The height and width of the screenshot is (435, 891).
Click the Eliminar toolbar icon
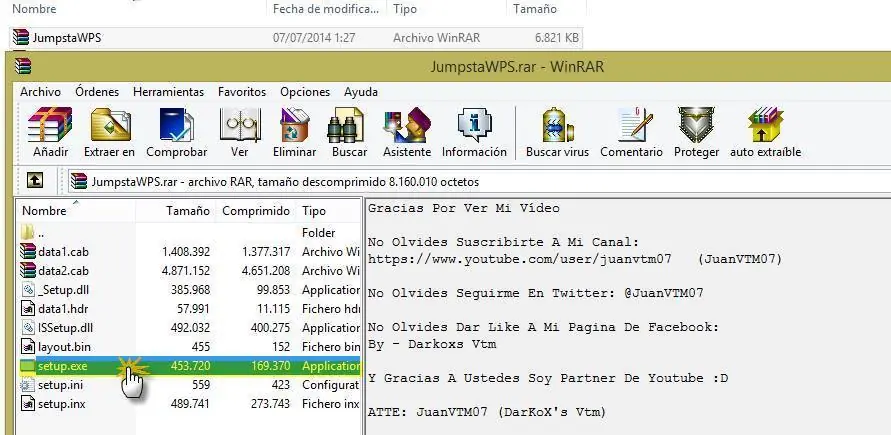coord(294,125)
